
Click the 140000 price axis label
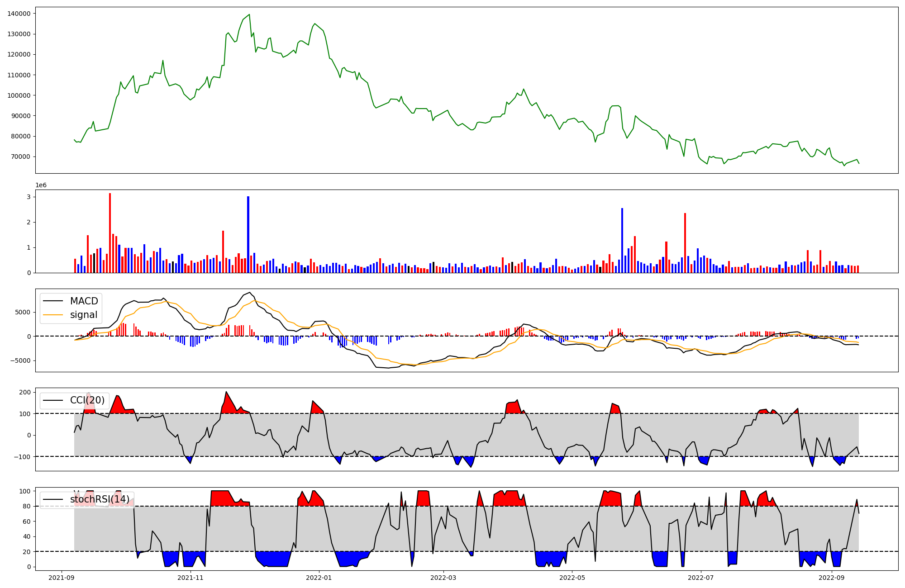point(19,14)
